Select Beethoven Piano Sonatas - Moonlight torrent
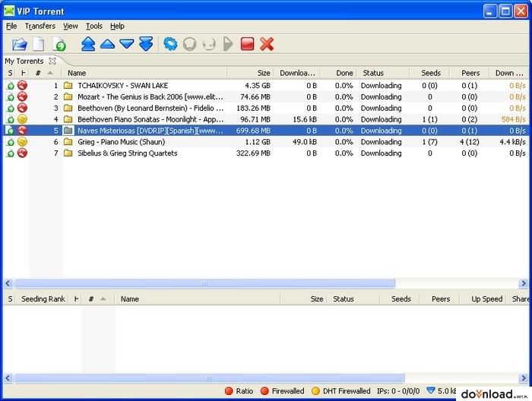This screenshot has width=532, height=401. pos(266,119)
